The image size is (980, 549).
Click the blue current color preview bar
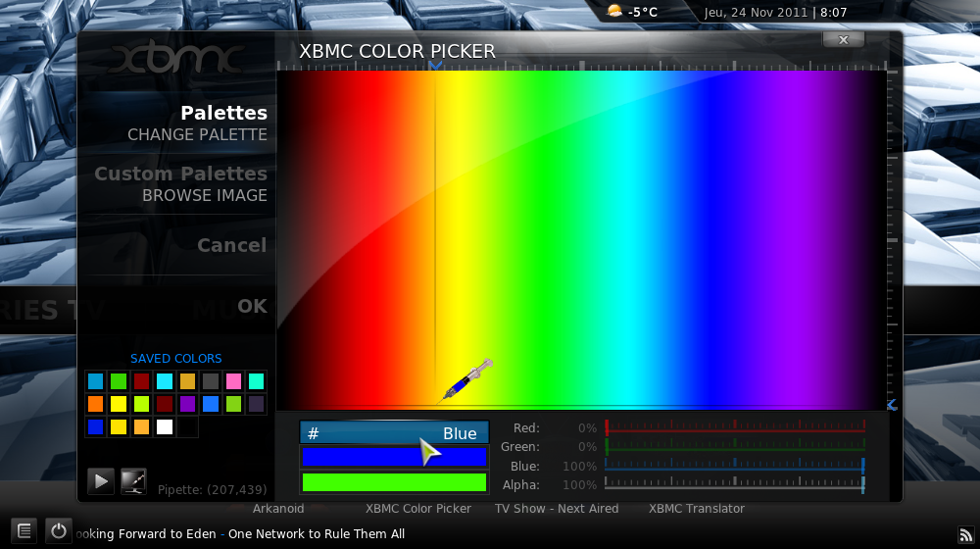394,457
